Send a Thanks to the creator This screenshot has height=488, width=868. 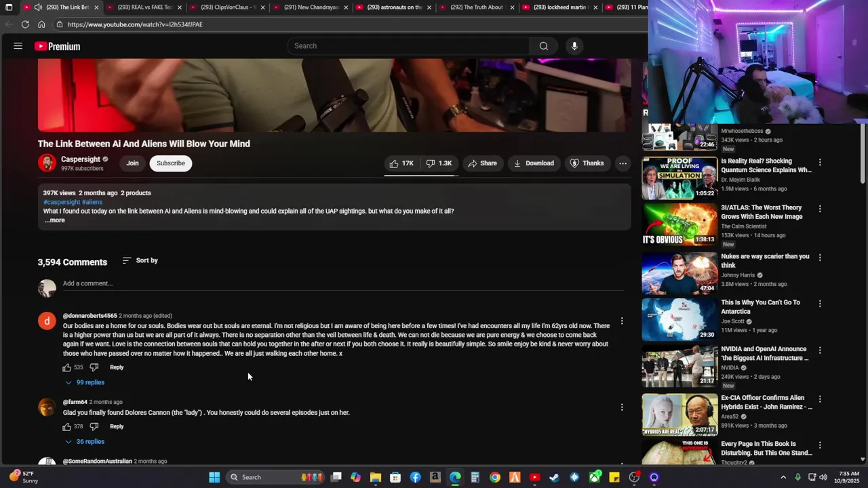(587, 163)
